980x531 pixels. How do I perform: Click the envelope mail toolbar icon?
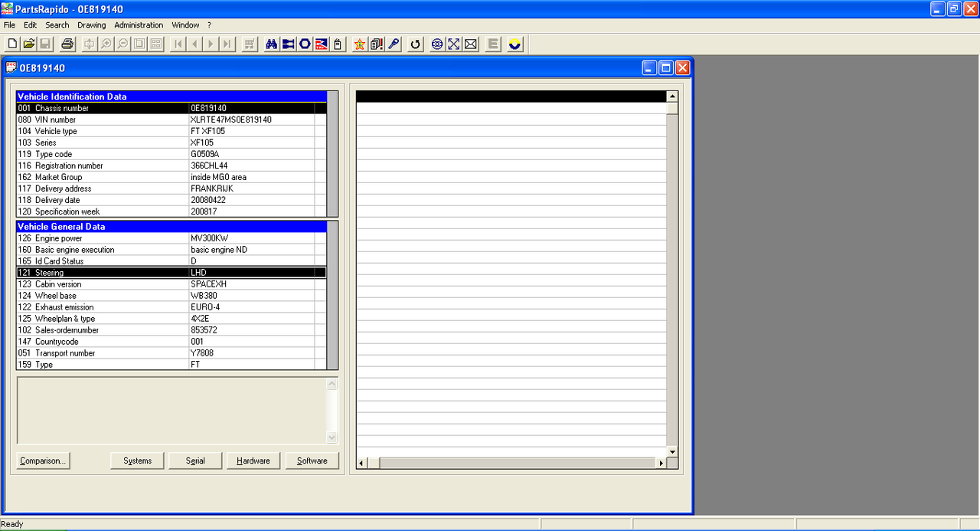[x=471, y=44]
